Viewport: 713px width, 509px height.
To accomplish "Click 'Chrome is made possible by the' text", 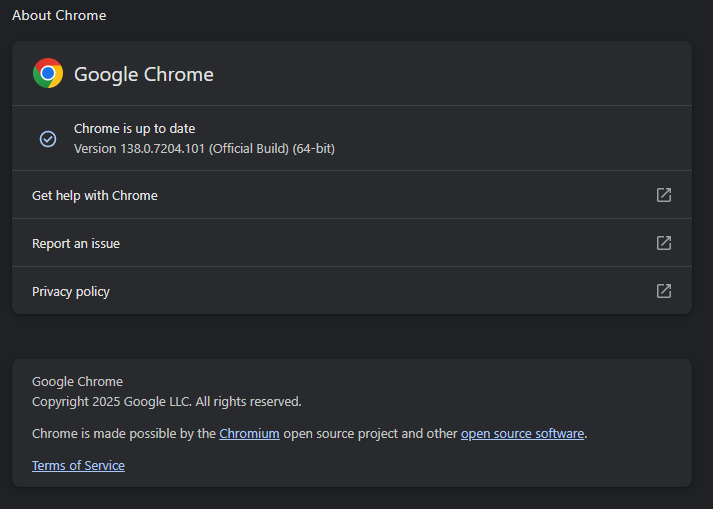I will [x=124, y=433].
